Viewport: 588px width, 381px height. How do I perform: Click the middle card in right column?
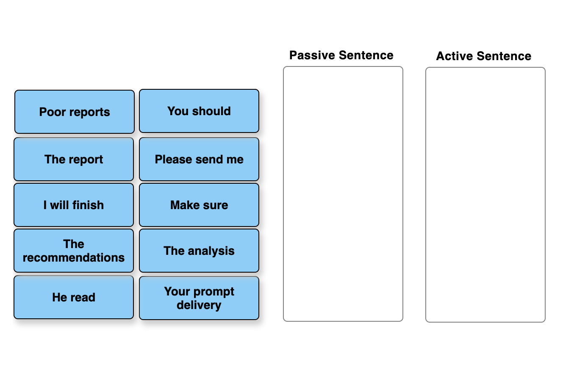pos(199,205)
